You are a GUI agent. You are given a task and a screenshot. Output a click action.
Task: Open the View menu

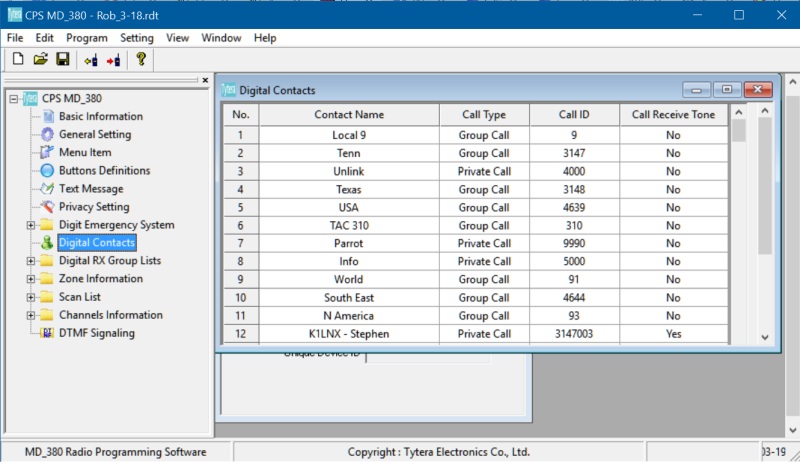177,38
